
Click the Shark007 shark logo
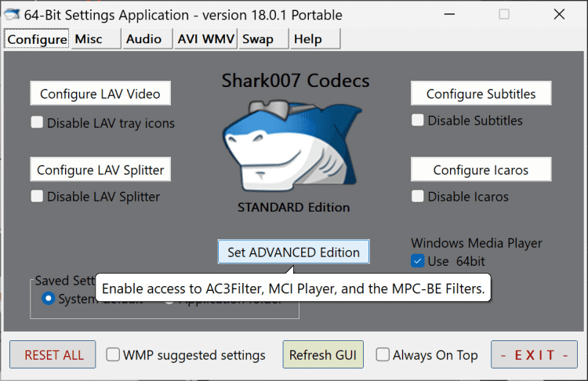[293, 146]
